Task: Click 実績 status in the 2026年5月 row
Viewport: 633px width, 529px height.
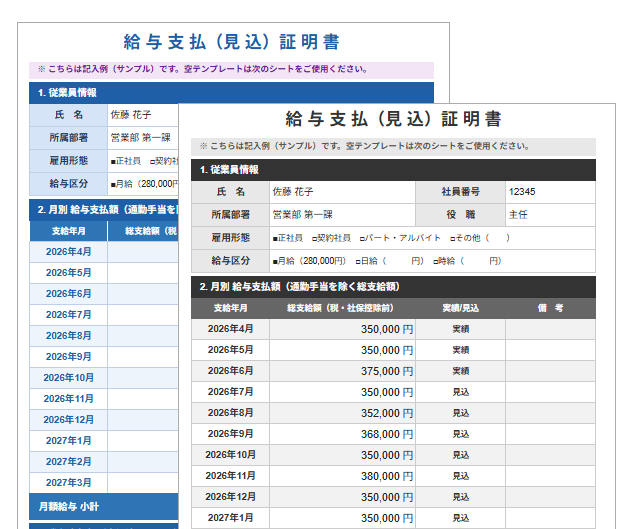Action: [x=460, y=350]
